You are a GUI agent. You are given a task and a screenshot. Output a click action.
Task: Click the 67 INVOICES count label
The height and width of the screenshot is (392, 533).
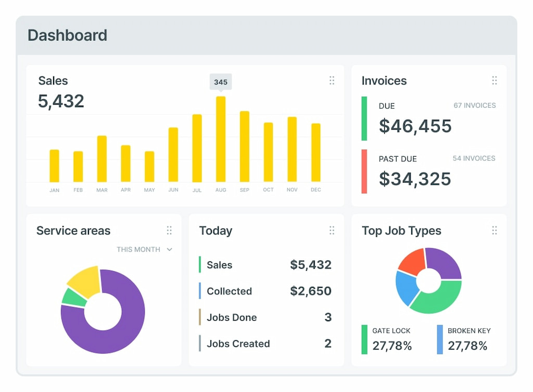click(x=474, y=105)
